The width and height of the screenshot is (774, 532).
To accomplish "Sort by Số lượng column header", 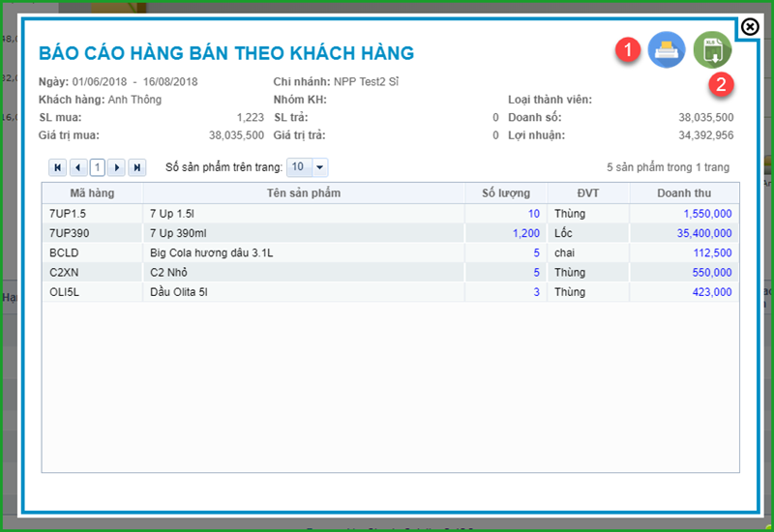I will pyautogui.click(x=506, y=193).
